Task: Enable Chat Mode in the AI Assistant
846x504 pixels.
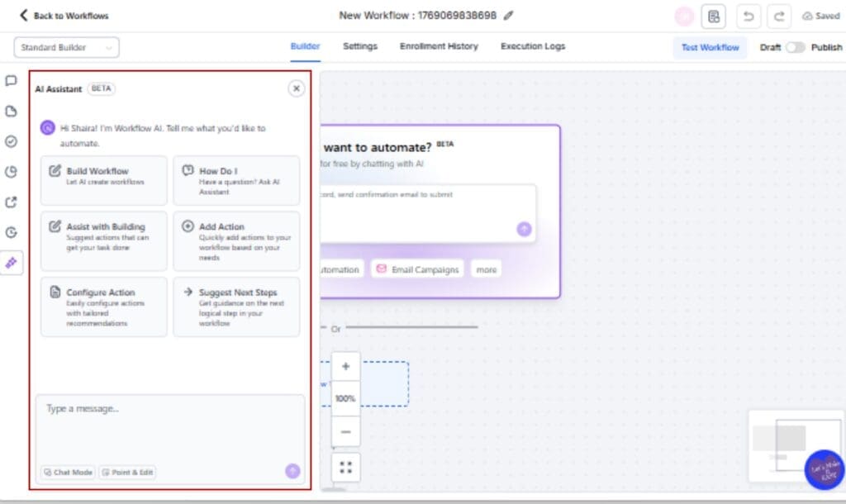Action: tap(67, 472)
